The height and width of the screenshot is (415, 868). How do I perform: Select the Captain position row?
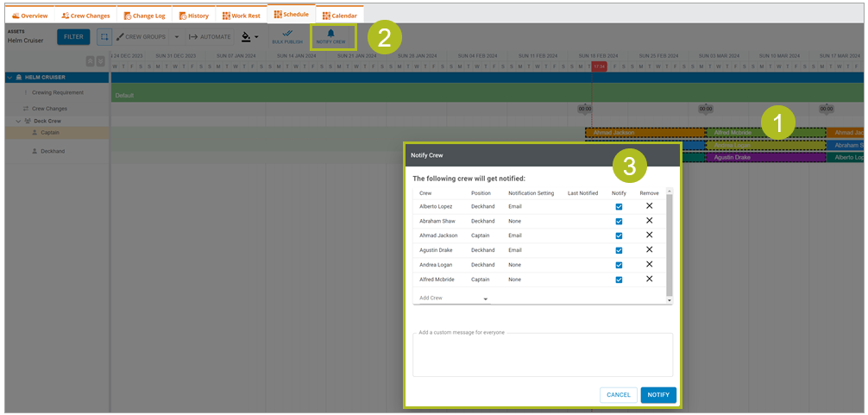(x=57, y=132)
